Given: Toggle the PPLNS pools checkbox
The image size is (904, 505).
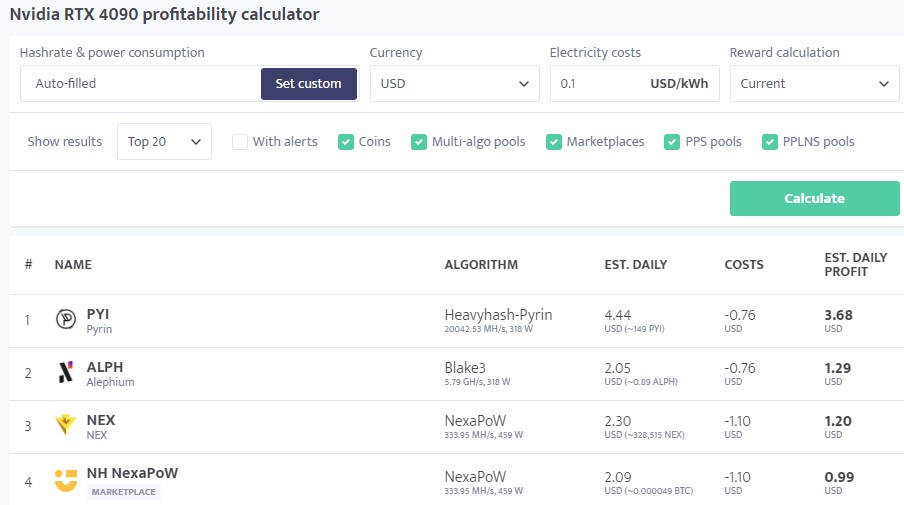Looking at the screenshot, I should [x=770, y=142].
